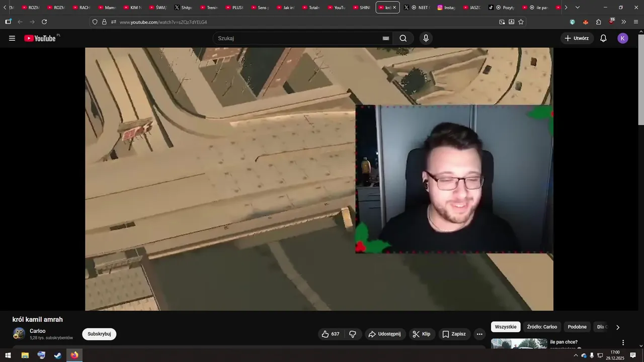Switch to the Shitpo X tab
The width and height of the screenshot is (644, 362).
click(x=184, y=8)
